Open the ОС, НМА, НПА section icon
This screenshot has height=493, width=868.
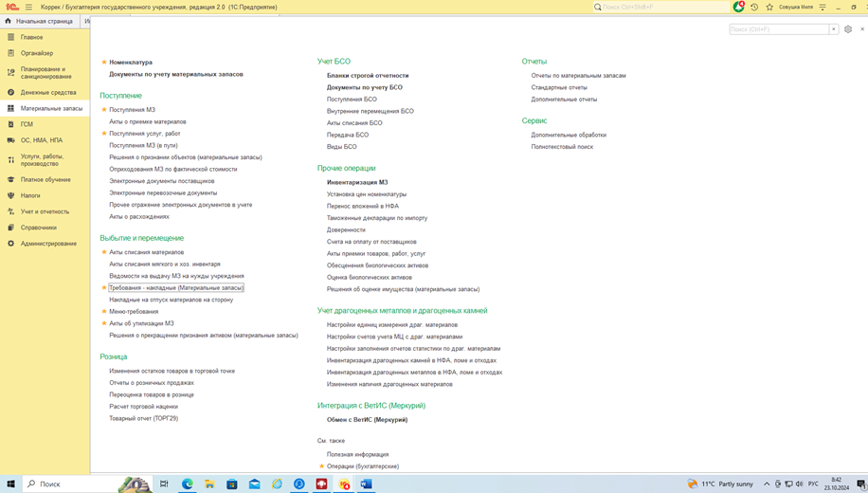click(10, 140)
